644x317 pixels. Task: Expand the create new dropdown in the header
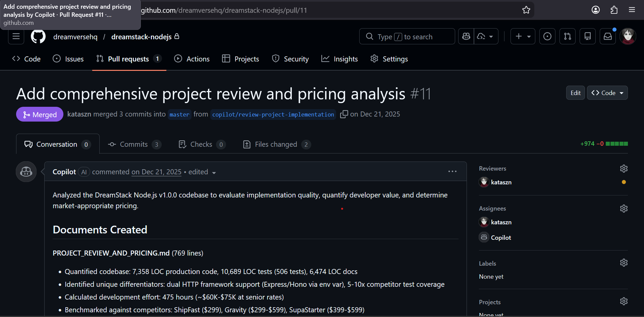(x=523, y=36)
